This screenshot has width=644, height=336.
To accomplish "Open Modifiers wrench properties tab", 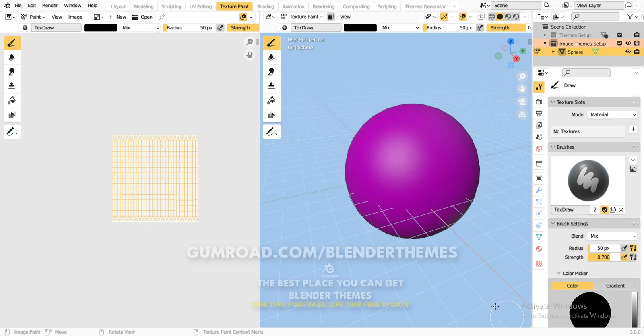I will pyautogui.click(x=539, y=190).
